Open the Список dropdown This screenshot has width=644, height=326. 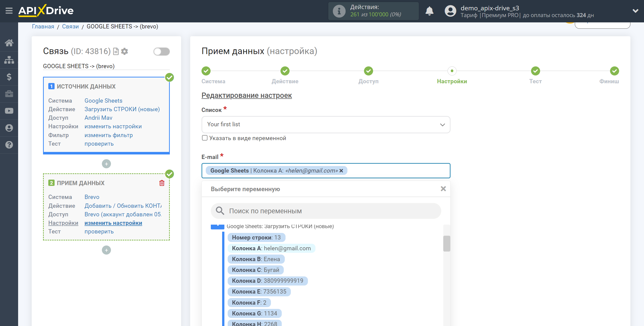tap(326, 125)
